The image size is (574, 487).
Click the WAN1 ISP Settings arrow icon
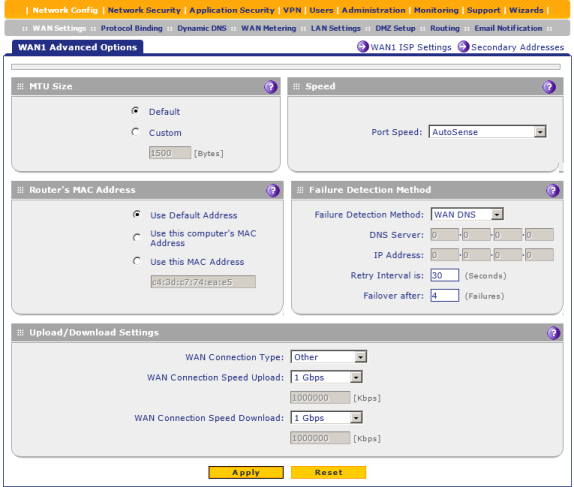click(362, 47)
